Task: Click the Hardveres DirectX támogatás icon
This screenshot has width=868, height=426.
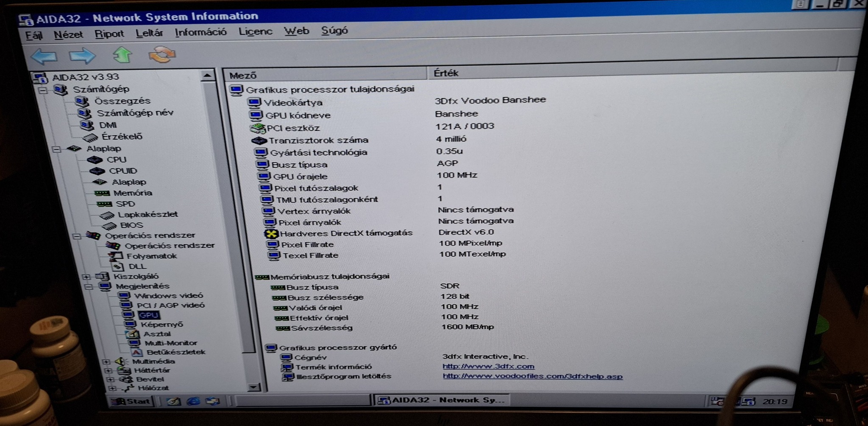Action: (x=271, y=233)
